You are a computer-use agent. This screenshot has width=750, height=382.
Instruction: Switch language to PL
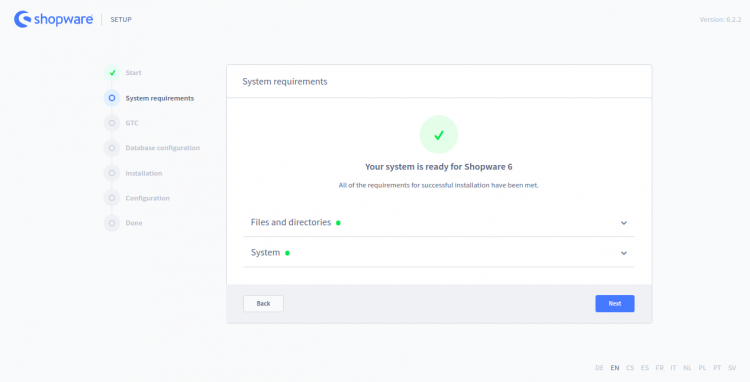pos(702,368)
